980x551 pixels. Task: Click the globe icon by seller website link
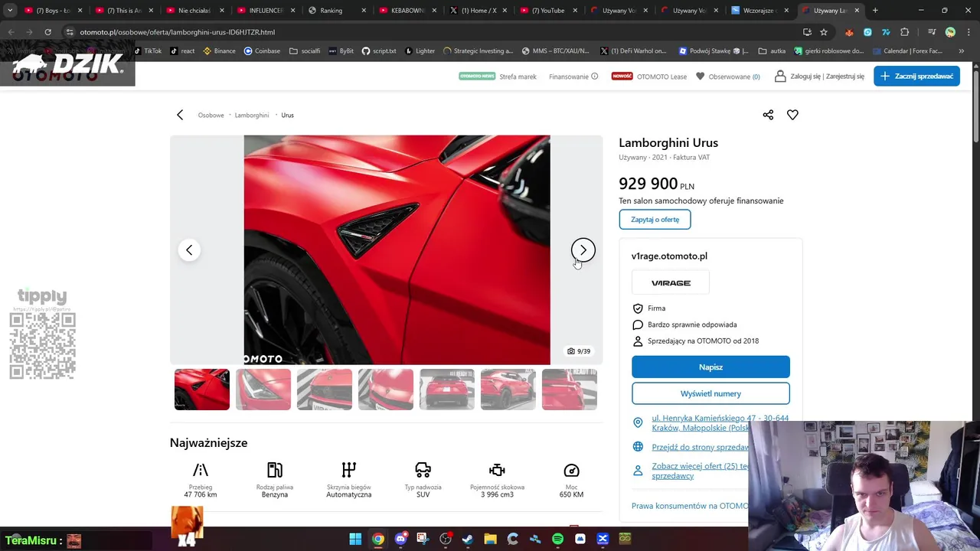coord(638,447)
